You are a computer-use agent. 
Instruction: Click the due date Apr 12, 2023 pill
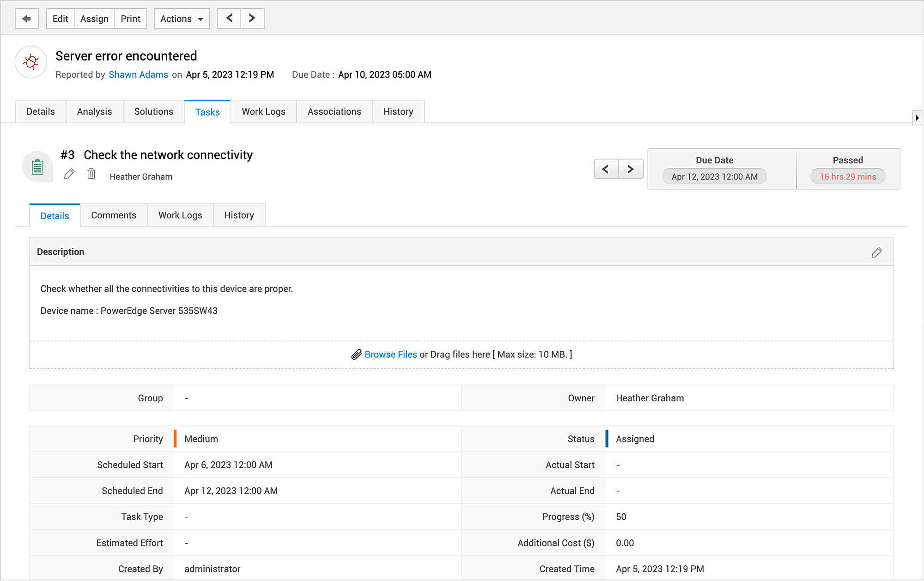[715, 177]
